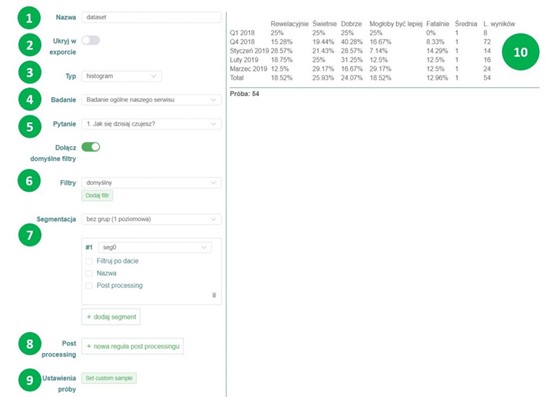Screen dimensions: 545x397
Task: Toggle the Ukryj w exporcie switch
Action: (91, 40)
